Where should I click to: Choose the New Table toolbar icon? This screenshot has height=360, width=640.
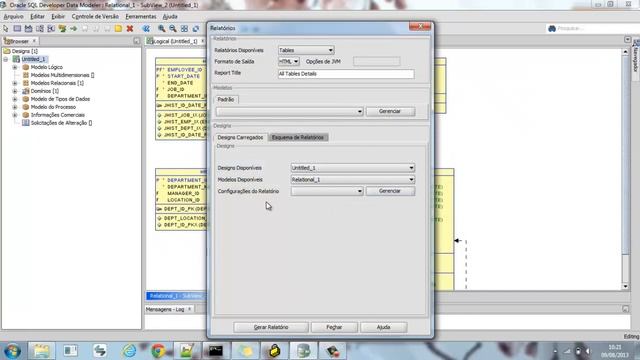pyautogui.click(x=17, y=29)
